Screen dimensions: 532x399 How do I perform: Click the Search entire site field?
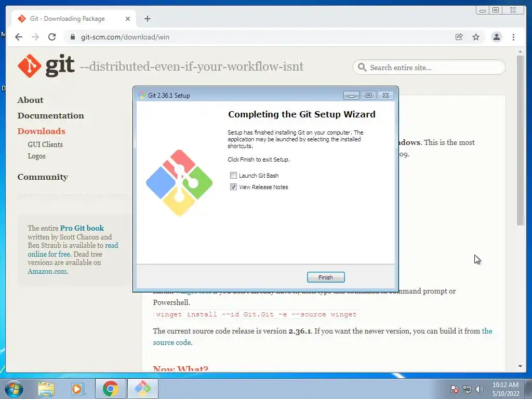(429, 68)
